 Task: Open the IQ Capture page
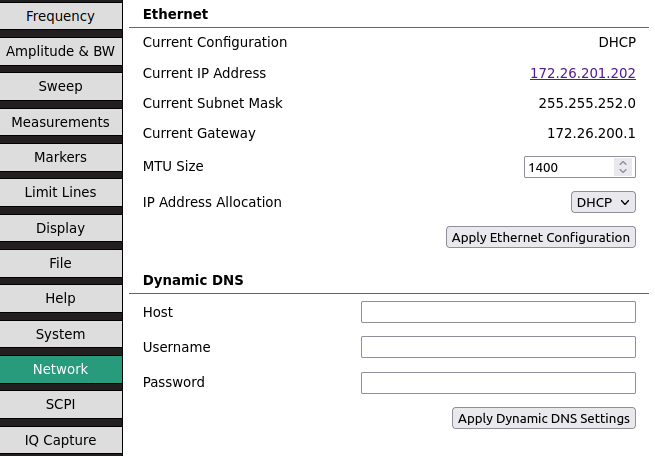click(x=60, y=440)
